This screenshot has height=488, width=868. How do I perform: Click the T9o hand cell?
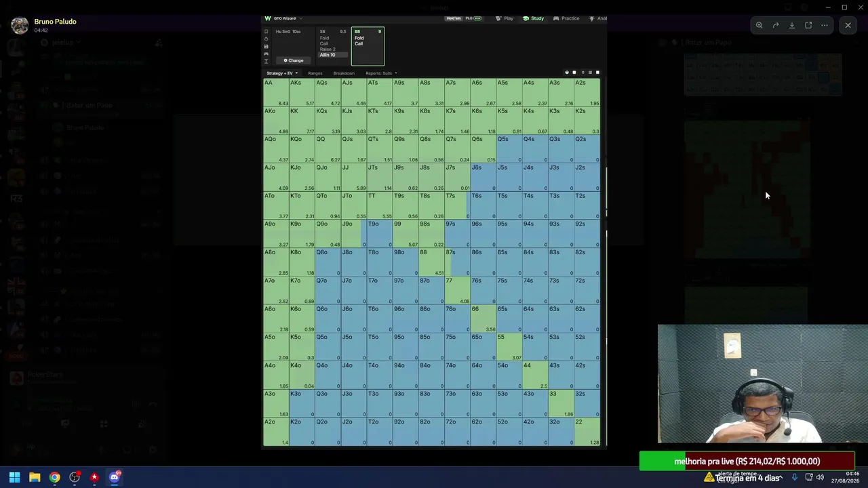tap(380, 234)
